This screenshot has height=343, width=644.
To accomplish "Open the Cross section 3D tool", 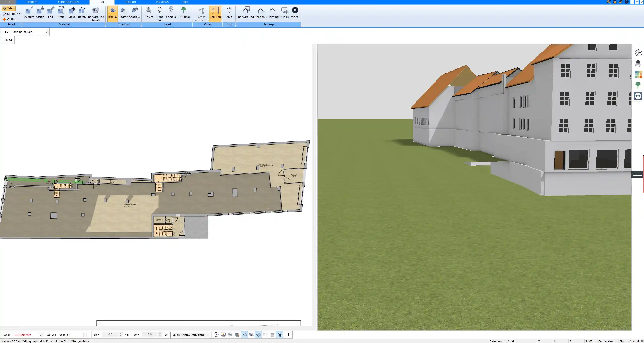I will click(201, 13).
